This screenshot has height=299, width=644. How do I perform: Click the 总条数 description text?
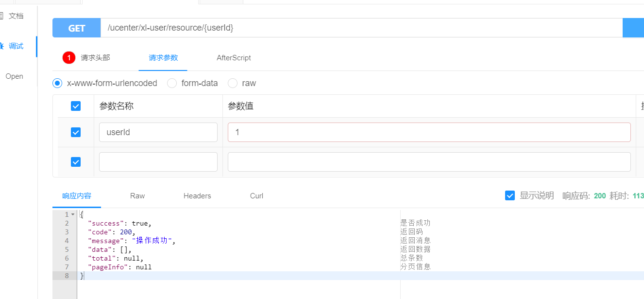pyautogui.click(x=411, y=258)
